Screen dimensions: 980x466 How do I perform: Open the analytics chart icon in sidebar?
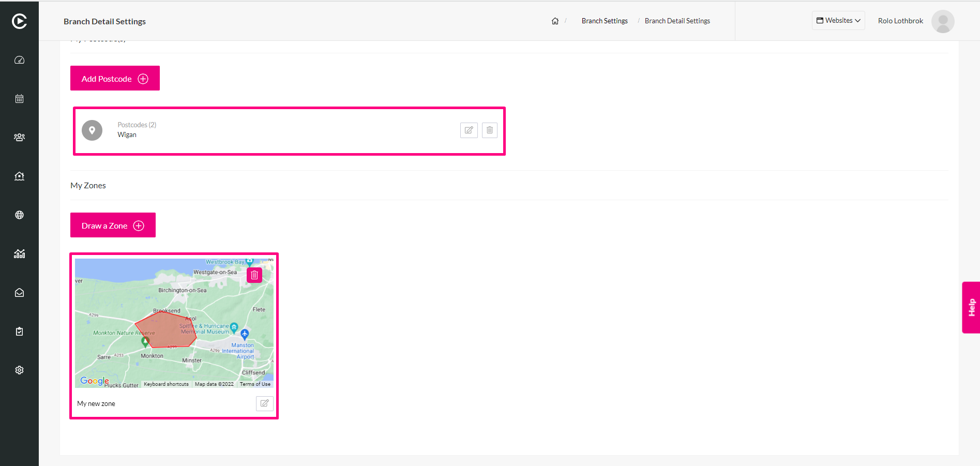(x=19, y=254)
